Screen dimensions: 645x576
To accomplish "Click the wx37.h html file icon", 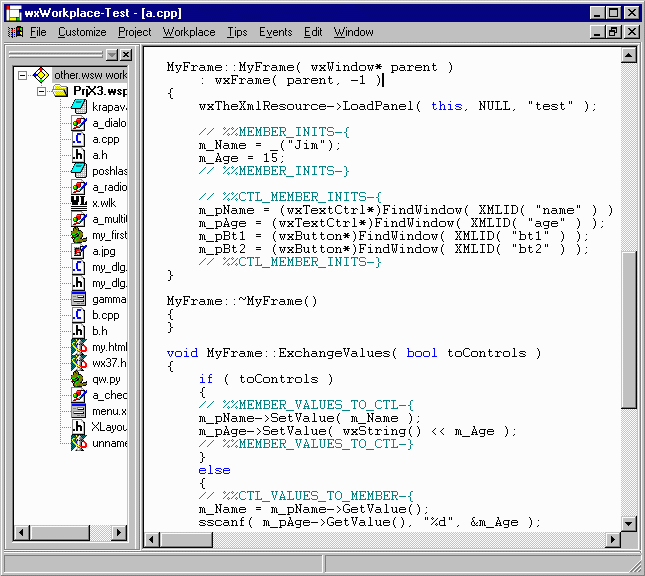I will (79, 363).
